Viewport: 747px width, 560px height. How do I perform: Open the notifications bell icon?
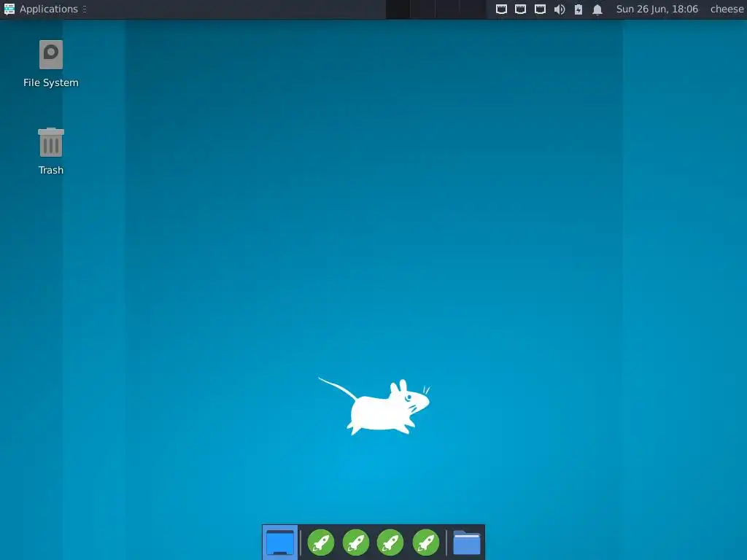coord(597,9)
